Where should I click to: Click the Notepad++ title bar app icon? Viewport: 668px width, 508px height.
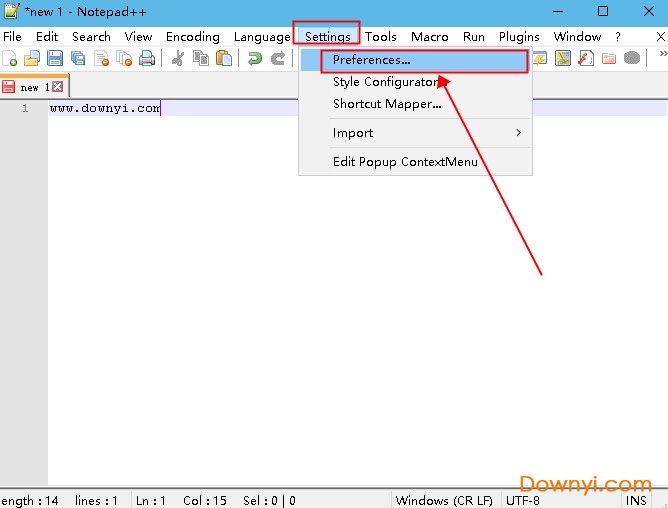pos(11,10)
